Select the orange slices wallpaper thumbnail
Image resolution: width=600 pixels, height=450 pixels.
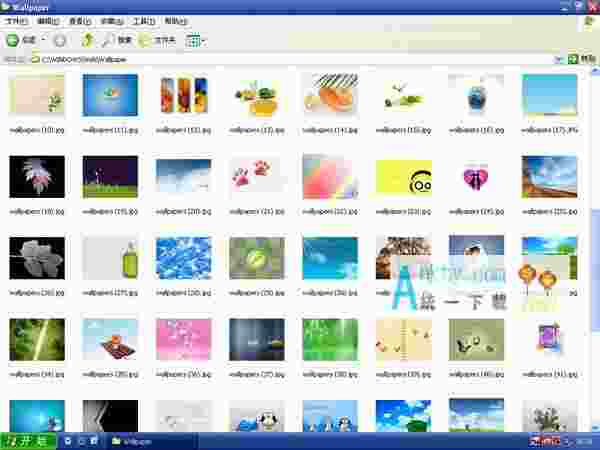point(330,94)
